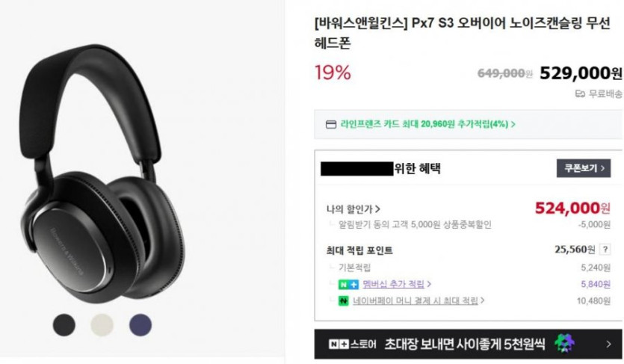Choose the cream color swatch

tap(102, 324)
